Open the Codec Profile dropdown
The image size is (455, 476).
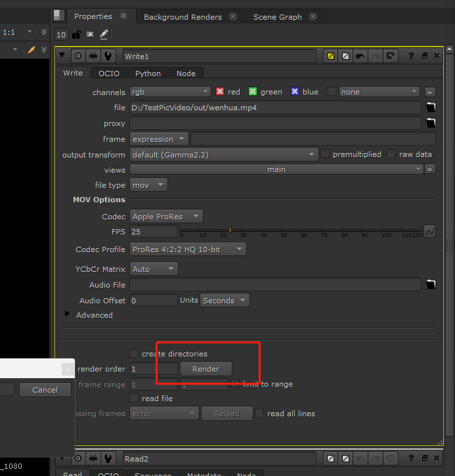coord(188,249)
